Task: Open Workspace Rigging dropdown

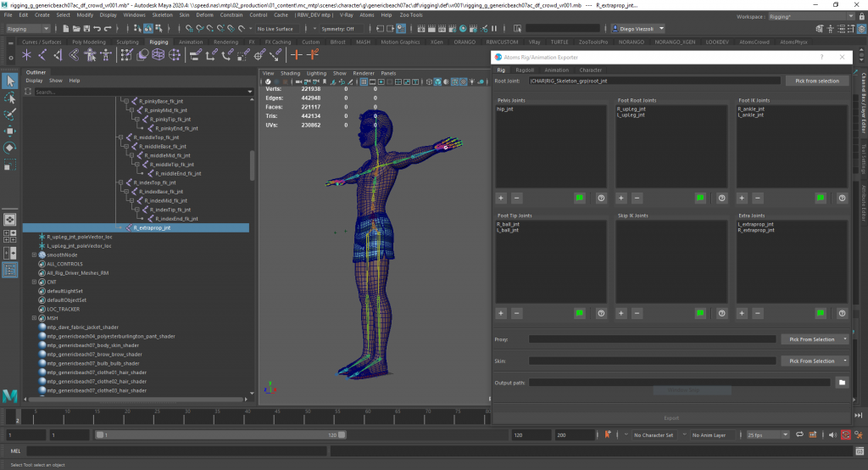Action: tap(811, 17)
